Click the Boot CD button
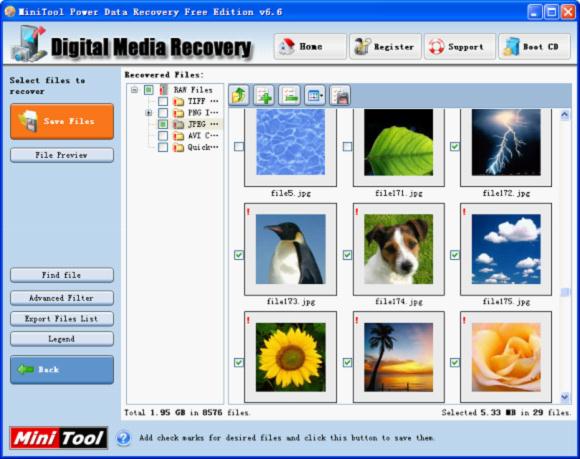Image resolution: width=580 pixels, height=459 pixels. coord(535,47)
